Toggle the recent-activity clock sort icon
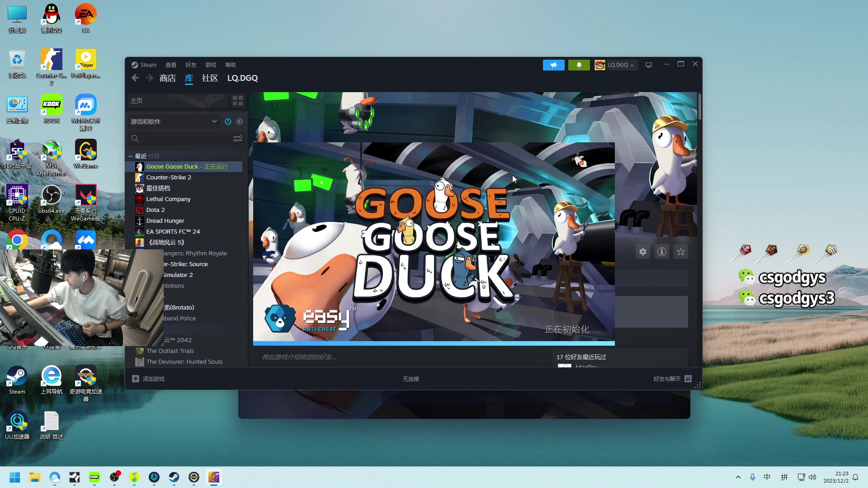This screenshot has height=488, width=868. point(228,122)
